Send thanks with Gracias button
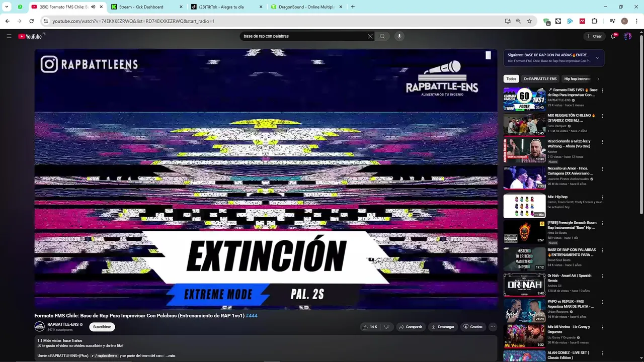The height and width of the screenshot is (362, 644). click(x=472, y=327)
